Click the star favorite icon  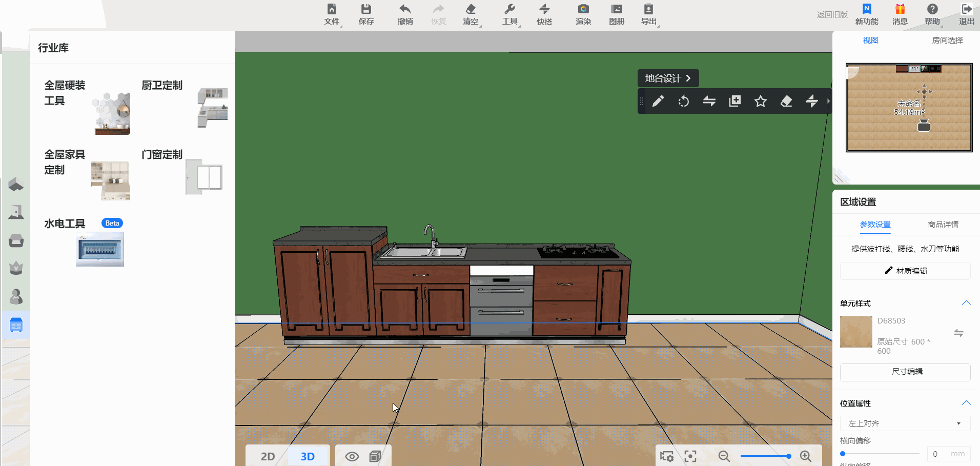[761, 102]
